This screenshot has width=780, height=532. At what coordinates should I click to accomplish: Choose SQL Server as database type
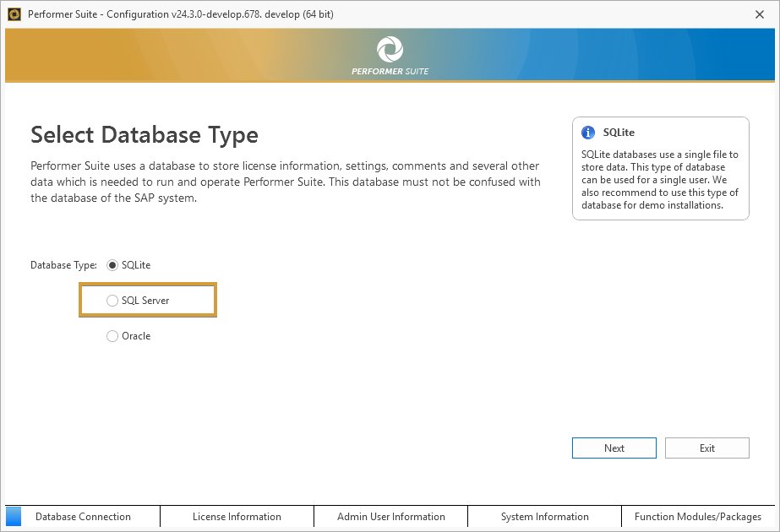[113, 301]
